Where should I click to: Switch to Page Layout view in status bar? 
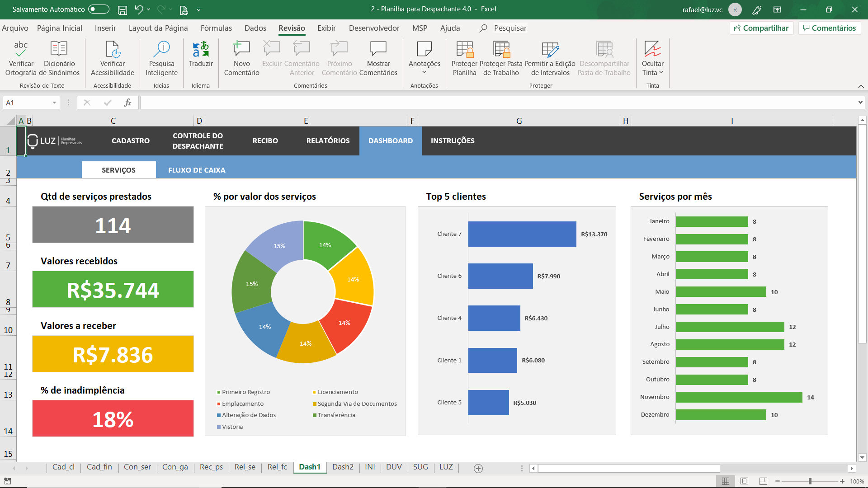click(x=745, y=481)
